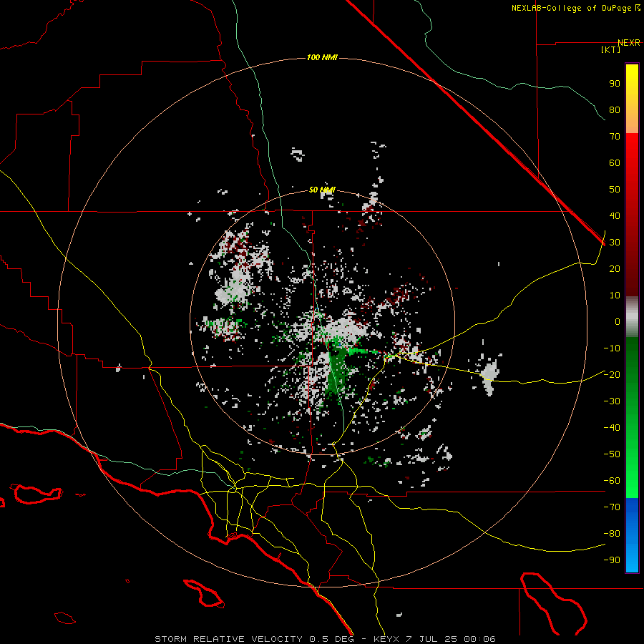The height and width of the screenshot is (644, 644).
Task: Click the 50 NMI range ring label
Action: point(322,190)
